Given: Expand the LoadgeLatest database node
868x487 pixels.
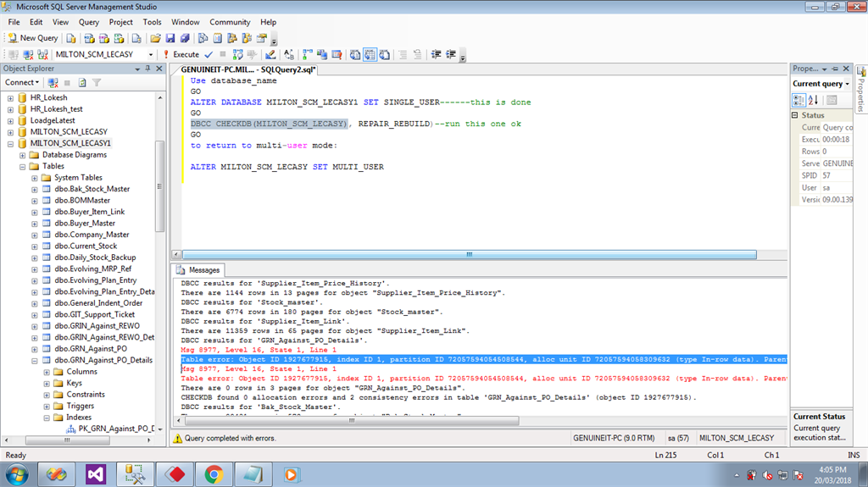Looking at the screenshot, I should click(10, 120).
